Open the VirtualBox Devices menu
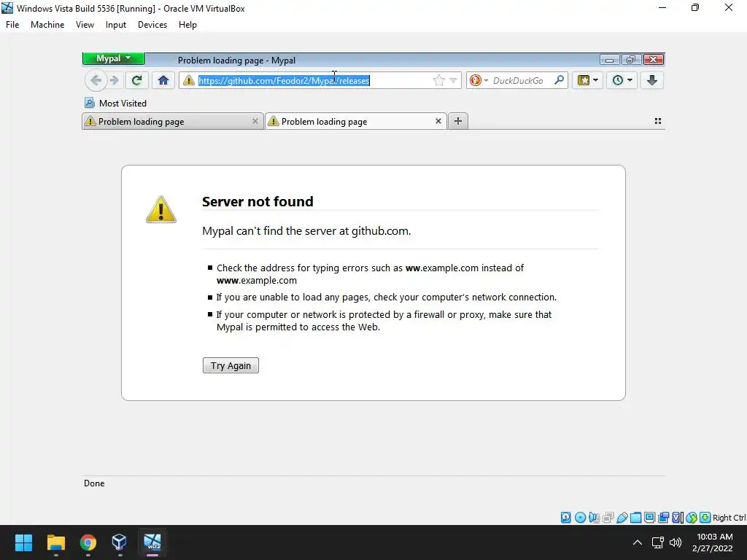Viewport: 747px width, 560px height. pyautogui.click(x=152, y=25)
